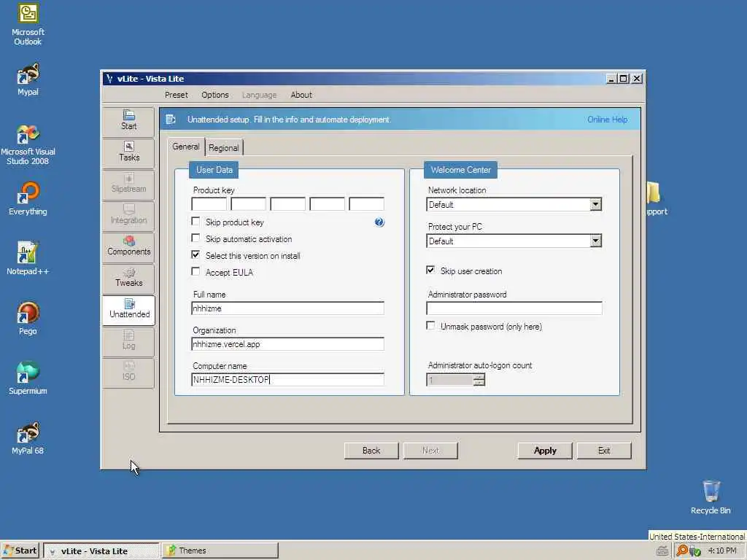Click the Unattended setup header icon

click(x=171, y=120)
